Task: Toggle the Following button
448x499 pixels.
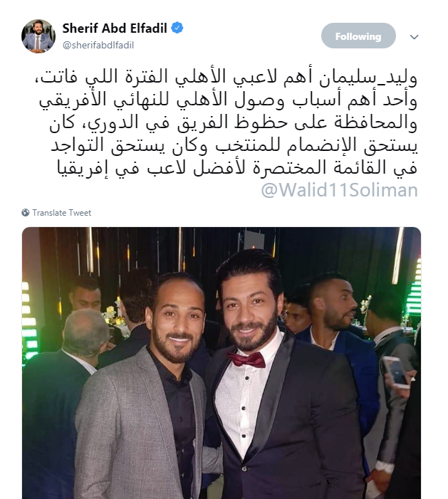Action: (358, 36)
